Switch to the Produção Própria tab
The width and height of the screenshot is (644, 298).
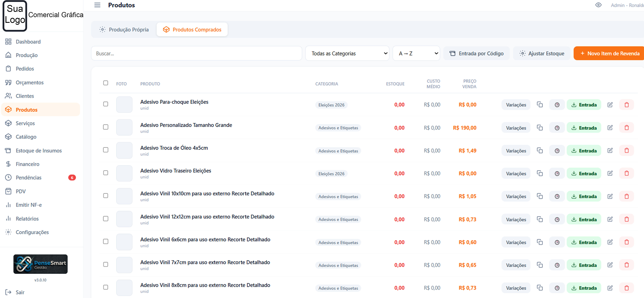click(124, 30)
